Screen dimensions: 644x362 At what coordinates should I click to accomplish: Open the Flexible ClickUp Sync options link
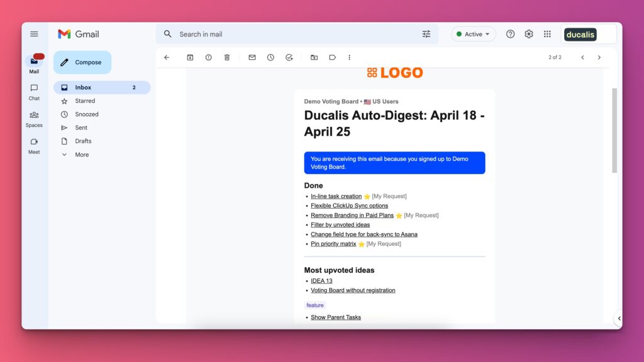(349, 206)
